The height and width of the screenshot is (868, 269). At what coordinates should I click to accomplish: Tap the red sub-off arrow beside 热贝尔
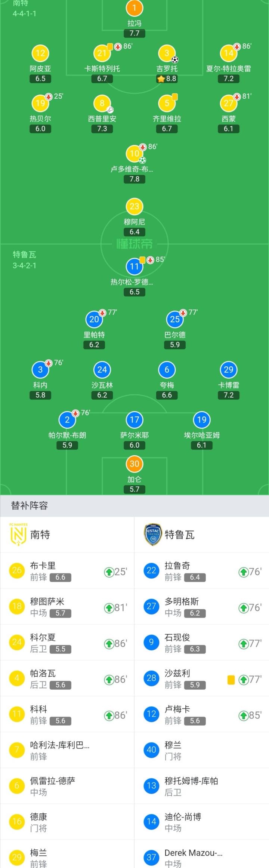(x=49, y=97)
